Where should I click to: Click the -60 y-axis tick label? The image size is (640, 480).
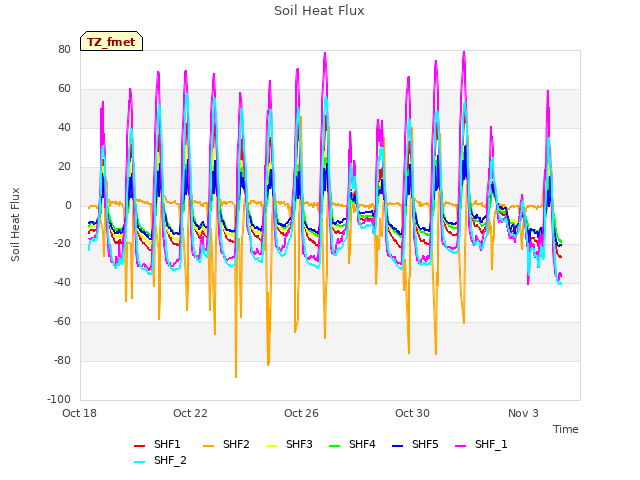point(62,322)
